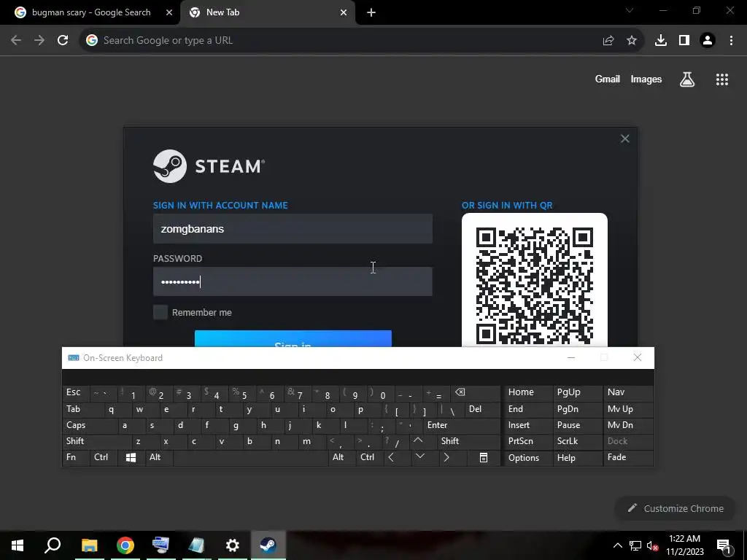Viewport: 747px width, 560px height.
Task: Toggle left Shift on On-Screen Keyboard
Action: pos(96,441)
